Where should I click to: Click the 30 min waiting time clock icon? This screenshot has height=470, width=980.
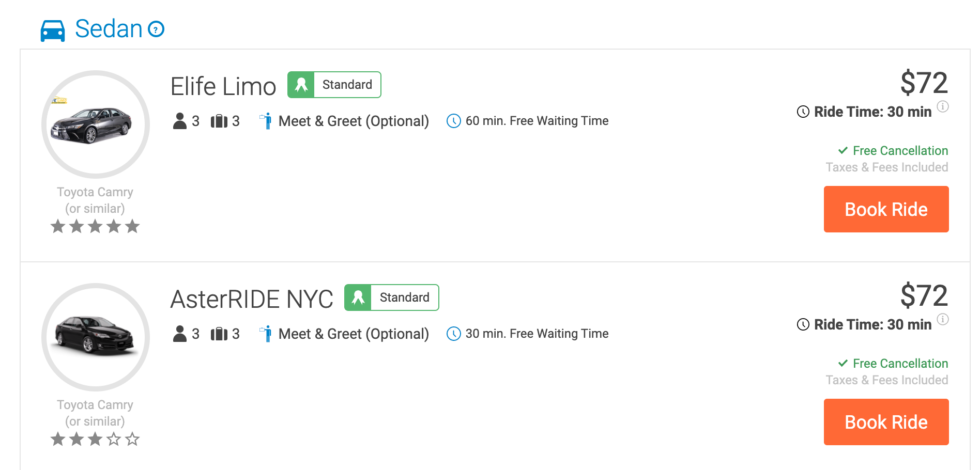click(x=453, y=334)
